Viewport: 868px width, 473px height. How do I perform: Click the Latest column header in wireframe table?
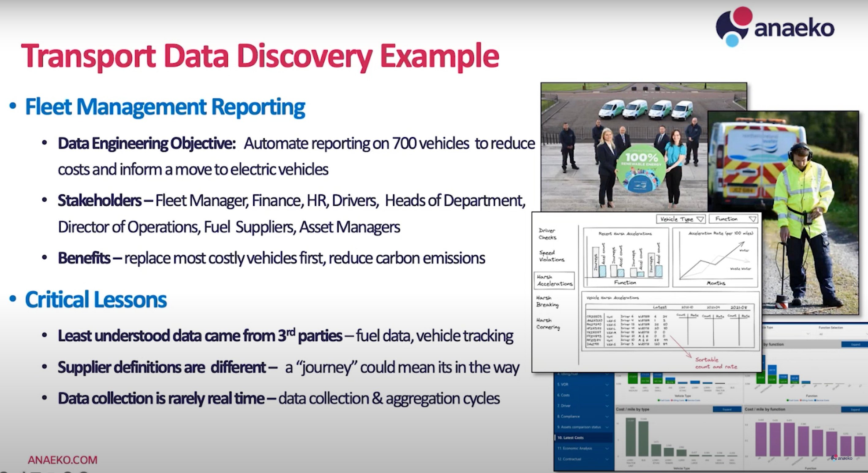coord(659,307)
